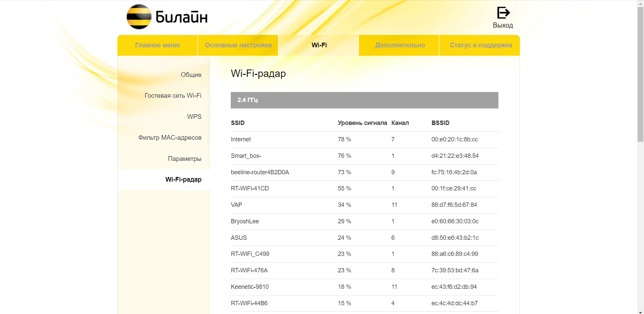The width and height of the screenshot is (644, 314).
Task: Click the Уровень сигнала column header
Action: coord(362,123)
